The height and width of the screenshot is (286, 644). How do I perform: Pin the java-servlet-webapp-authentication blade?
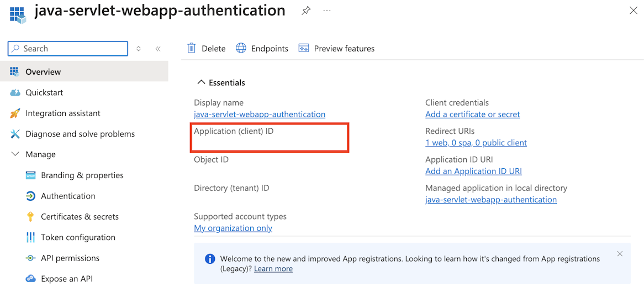point(305,11)
